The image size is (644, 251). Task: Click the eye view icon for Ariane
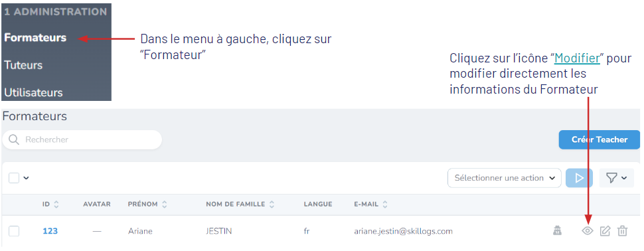tap(588, 231)
